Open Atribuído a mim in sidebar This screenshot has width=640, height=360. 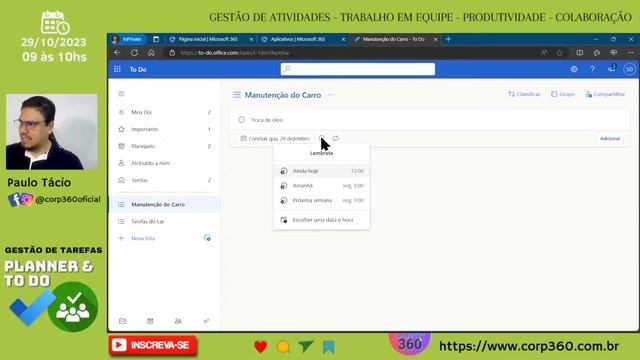coord(164,163)
